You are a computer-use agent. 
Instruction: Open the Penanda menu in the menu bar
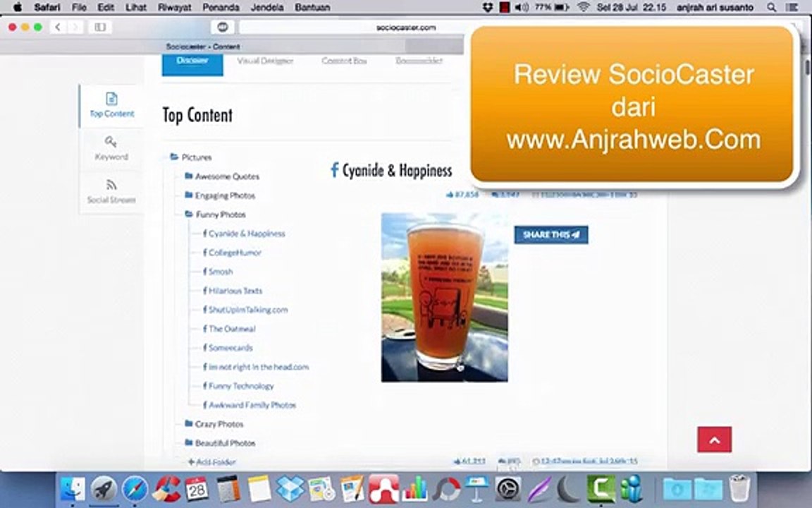[221, 7]
